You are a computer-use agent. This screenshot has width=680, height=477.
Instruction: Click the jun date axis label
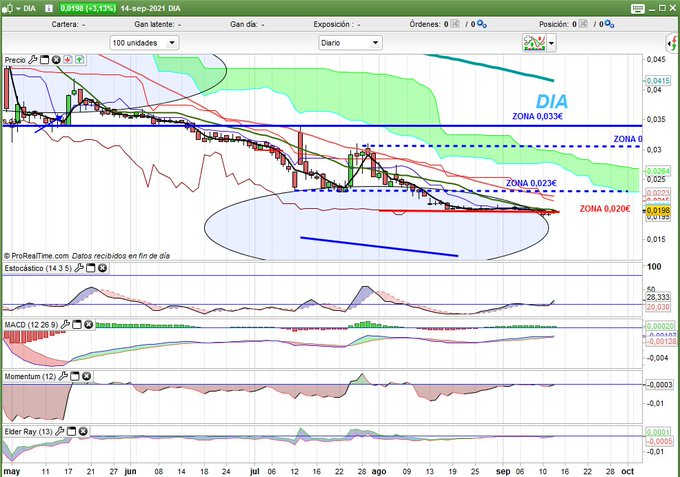pyautogui.click(x=130, y=471)
